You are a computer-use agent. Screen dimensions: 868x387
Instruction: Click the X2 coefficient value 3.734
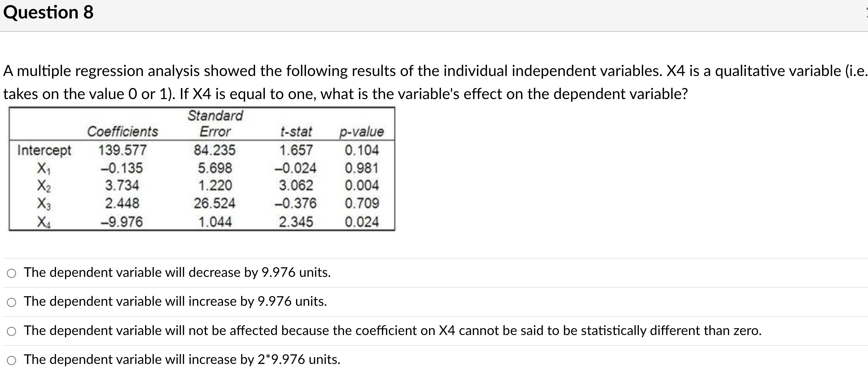[122, 186]
